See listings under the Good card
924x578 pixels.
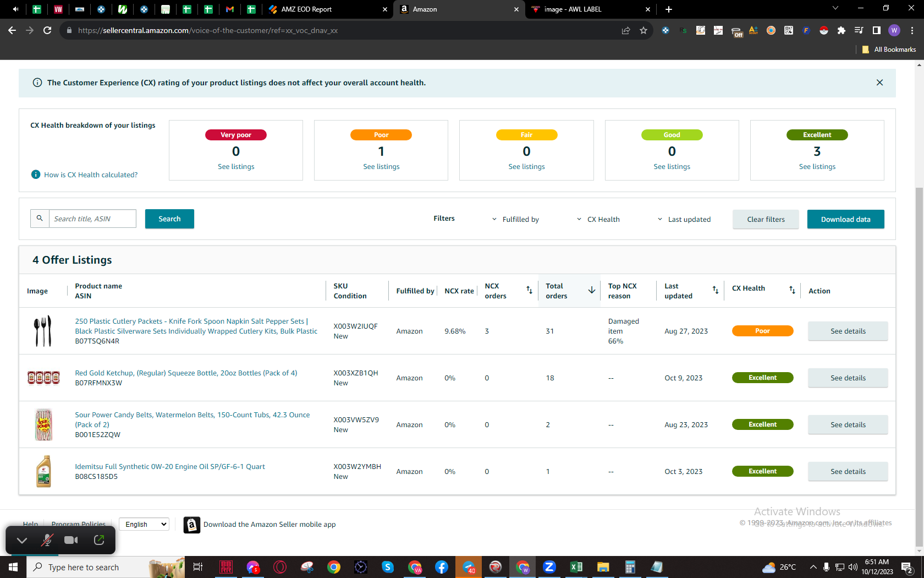coord(672,167)
